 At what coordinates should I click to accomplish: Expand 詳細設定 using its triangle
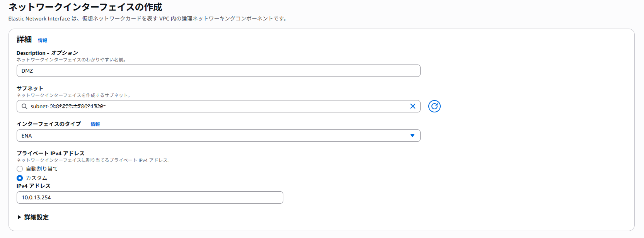[x=19, y=217]
